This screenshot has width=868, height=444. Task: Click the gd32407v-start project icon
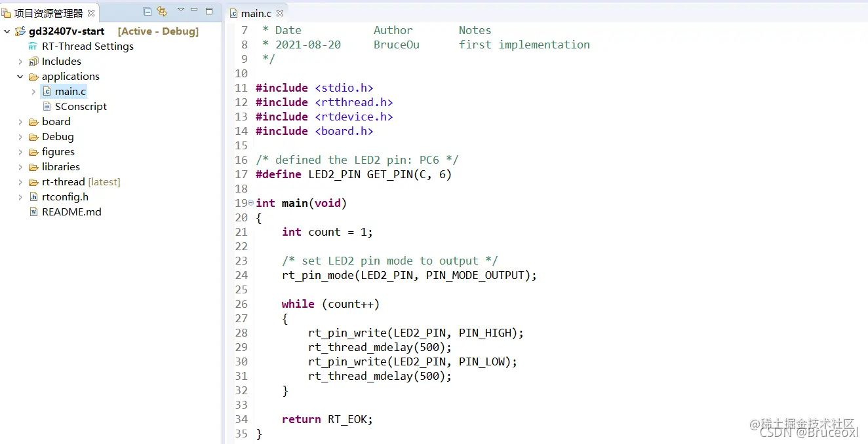click(x=20, y=31)
